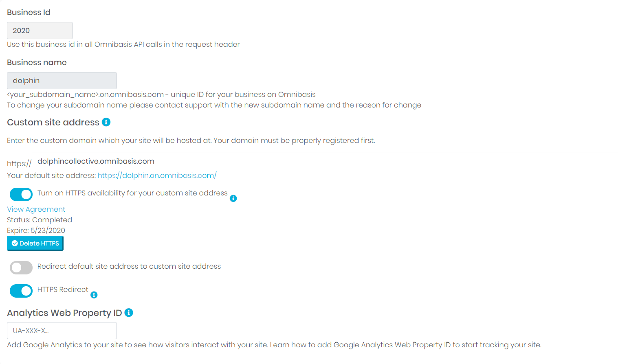Click the "Status: Completed" text
The height and width of the screenshot is (364, 618).
(40, 220)
